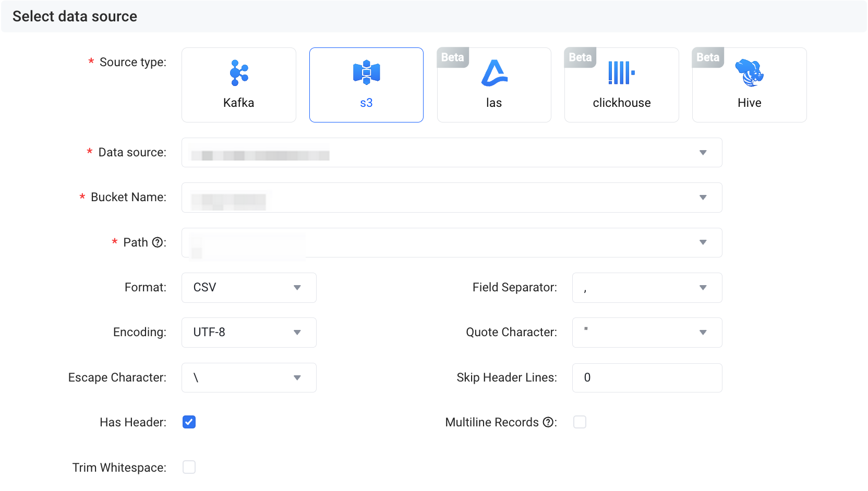Viewport: 868px width, 491px height.
Task: Click the Path help question icon
Action: (157, 242)
